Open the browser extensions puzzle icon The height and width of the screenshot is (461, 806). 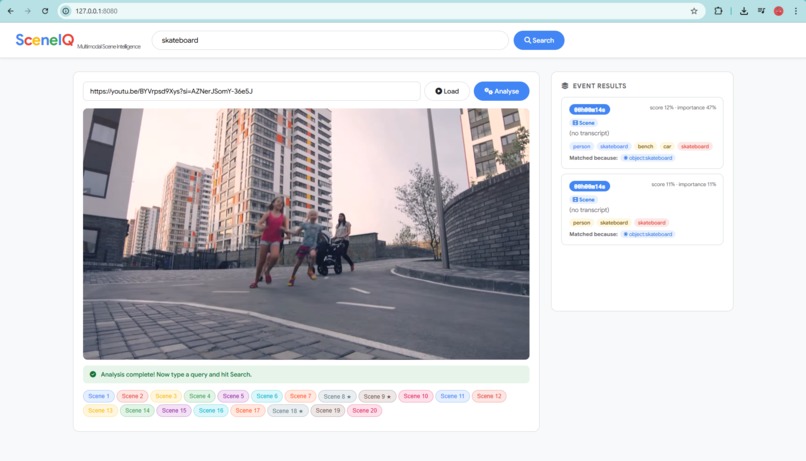coord(718,11)
